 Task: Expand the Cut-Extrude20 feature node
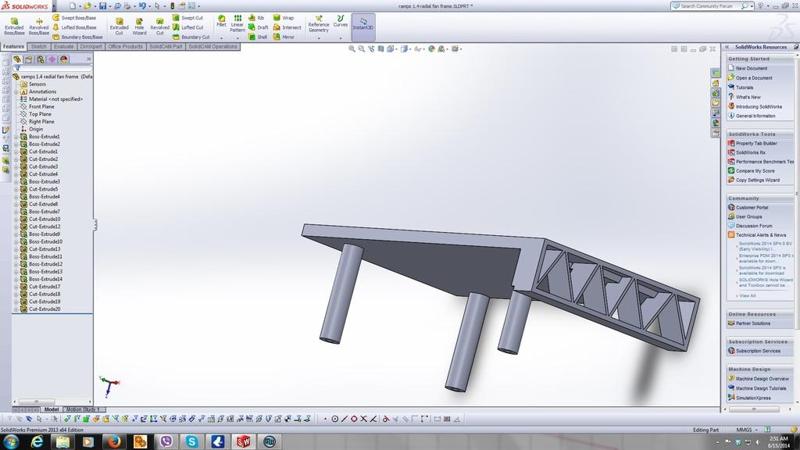(16, 309)
